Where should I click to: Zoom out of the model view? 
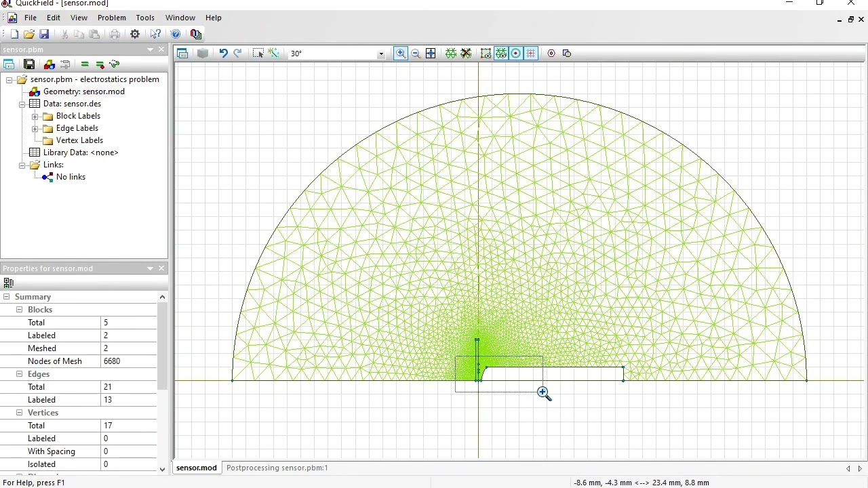pyautogui.click(x=416, y=54)
